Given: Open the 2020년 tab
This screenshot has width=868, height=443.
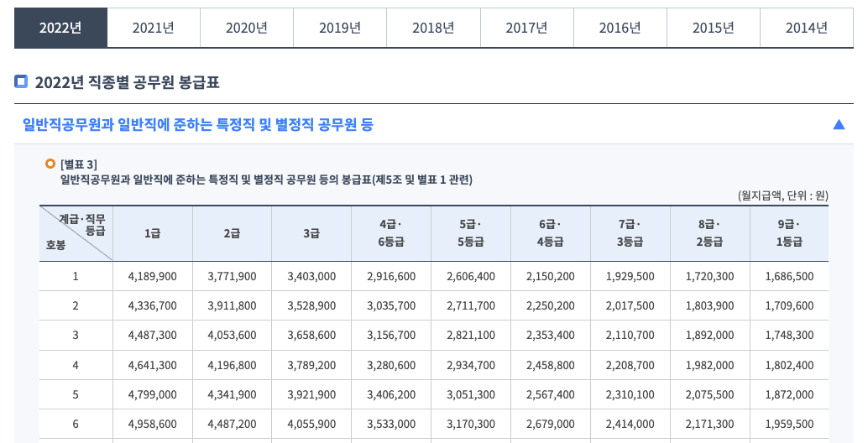Looking at the screenshot, I should pos(247,28).
